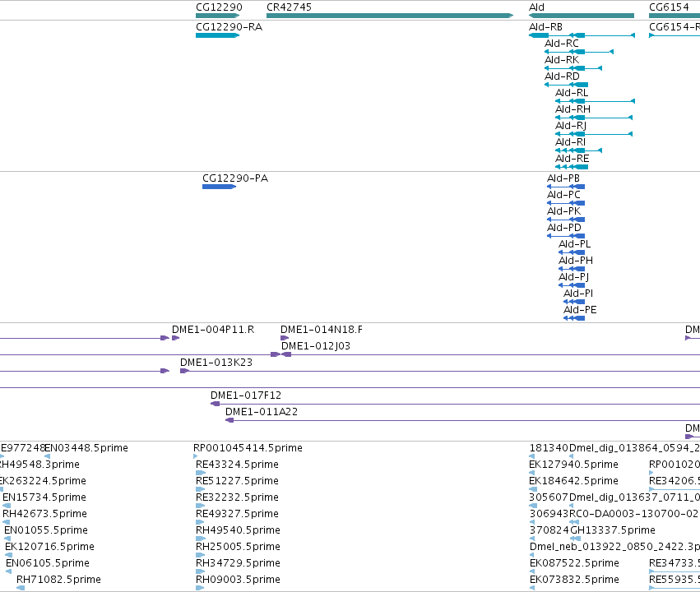
Task: Click the Ald-PB protein glyph
Action: (566, 187)
